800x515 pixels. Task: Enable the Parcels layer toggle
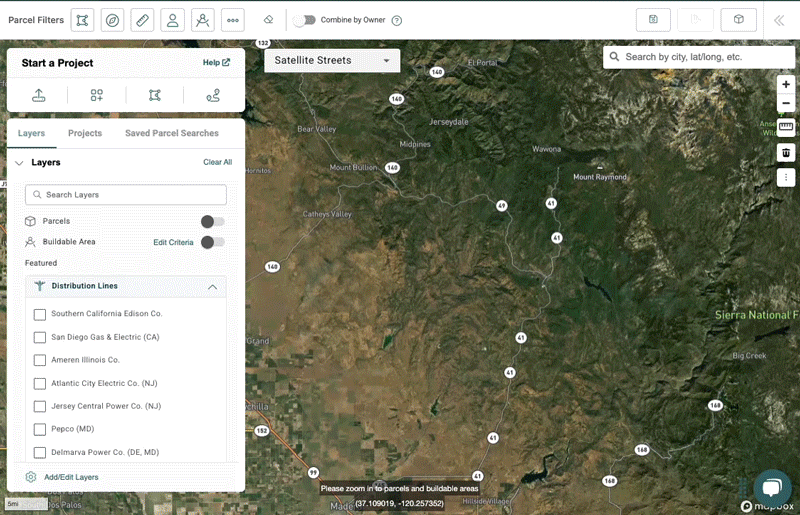click(212, 221)
